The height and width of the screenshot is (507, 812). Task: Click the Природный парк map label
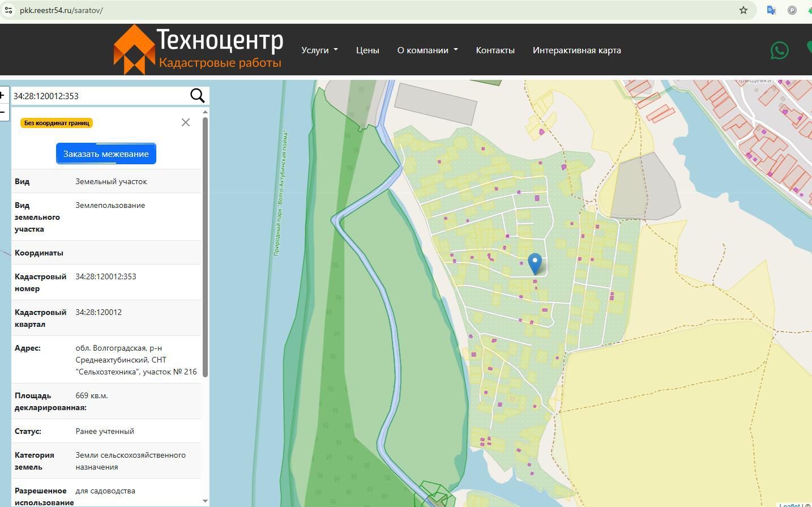pos(281,194)
